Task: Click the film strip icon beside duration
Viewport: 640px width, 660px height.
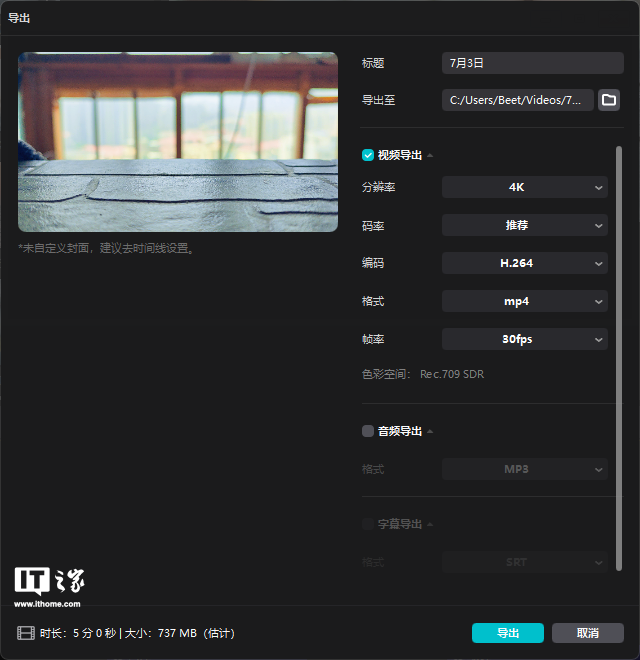Action: coord(25,633)
